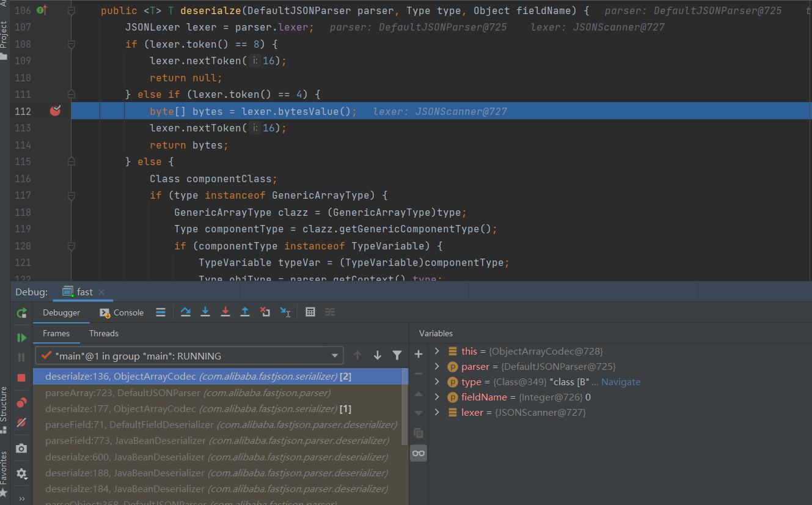
Task: Open the Project tool window
Action: click(x=4, y=40)
